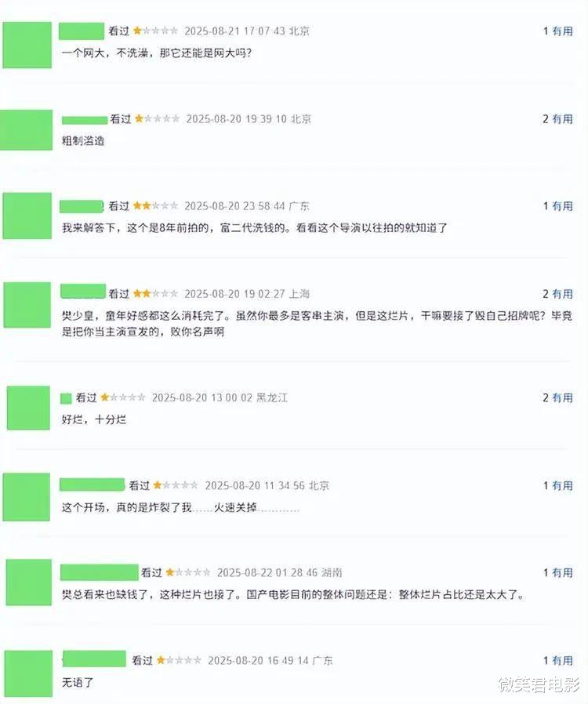Vote 有用 on the 好烂，十分烂 comment
The width and height of the screenshot is (588, 704).
tap(562, 397)
